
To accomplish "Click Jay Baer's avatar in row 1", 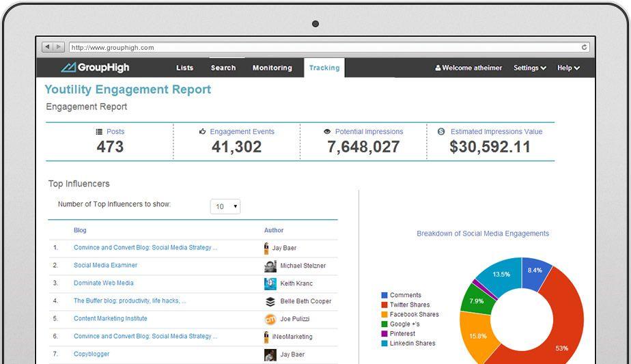I will point(266,248).
